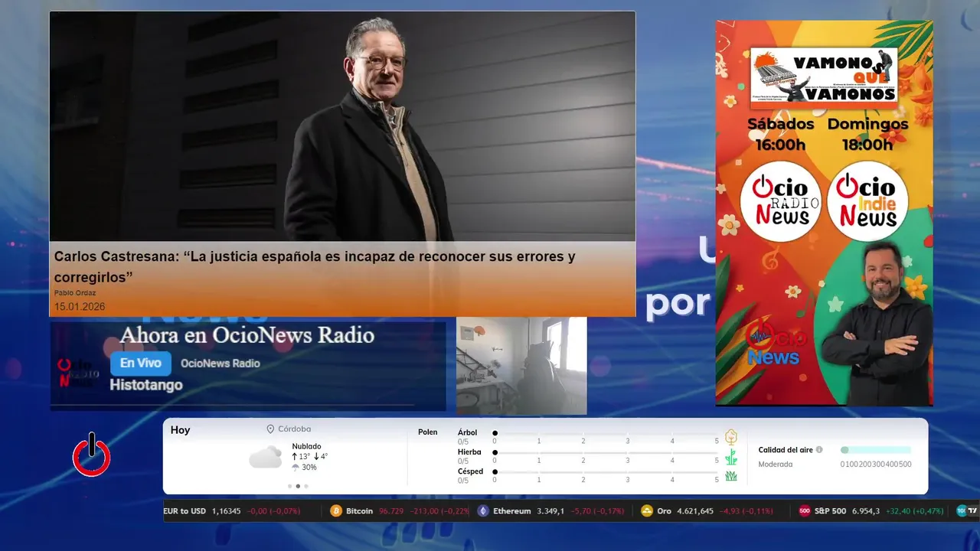Image resolution: width=980 pixels, height=551 pixels.
Task: Click the Ethereum diamond icon in ticker
Action: (x=483, y=511)
